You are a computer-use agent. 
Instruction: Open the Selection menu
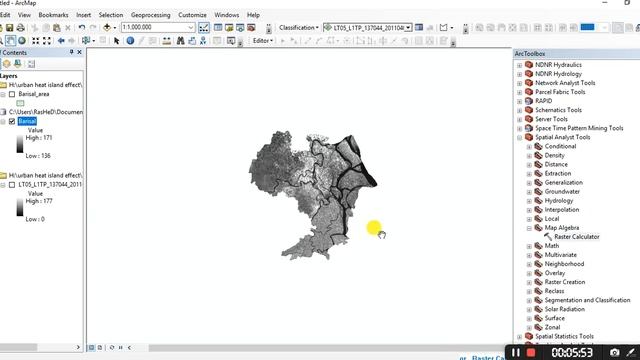click(x=111, y=15)
